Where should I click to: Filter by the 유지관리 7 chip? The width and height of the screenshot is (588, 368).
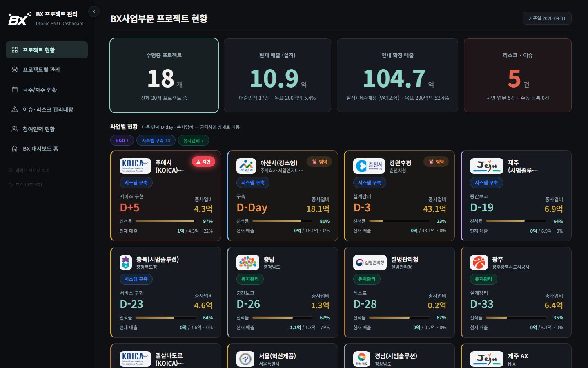pos(194,140)
